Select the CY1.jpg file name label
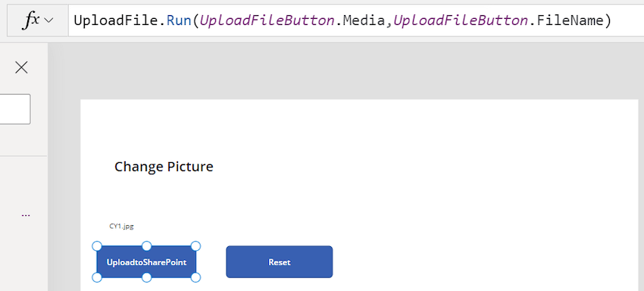The image size is (644, 291). point(121,226)
